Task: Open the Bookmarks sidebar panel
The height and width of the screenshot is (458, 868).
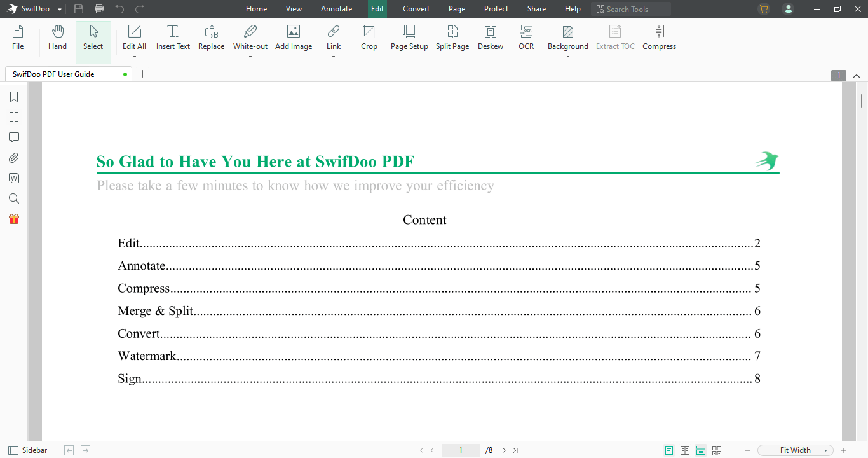Action: tap(14, 97)
